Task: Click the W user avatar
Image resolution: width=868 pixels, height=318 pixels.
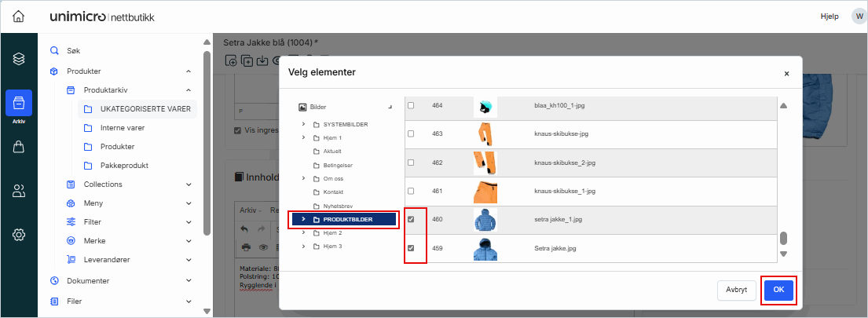Action: [x=858, y=16]
